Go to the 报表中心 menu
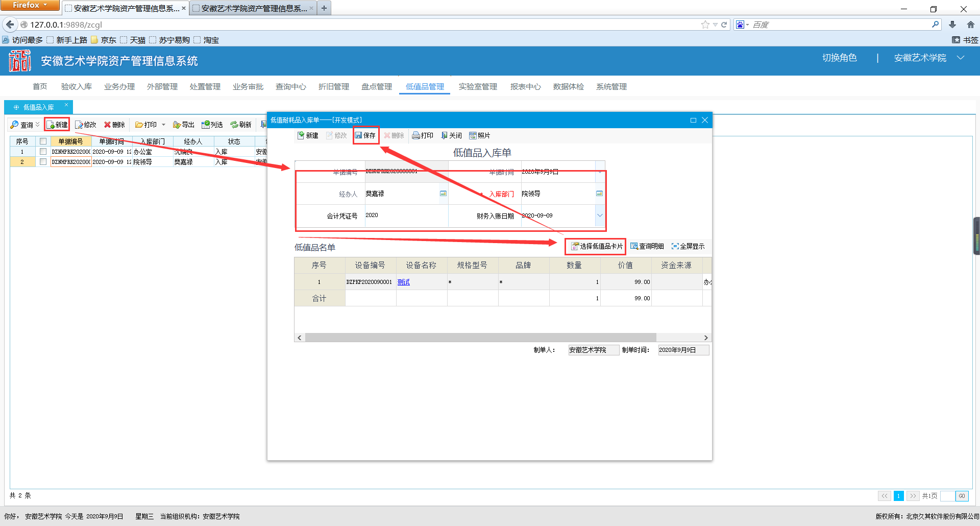 pyautogui.click(x=525, y=87)
